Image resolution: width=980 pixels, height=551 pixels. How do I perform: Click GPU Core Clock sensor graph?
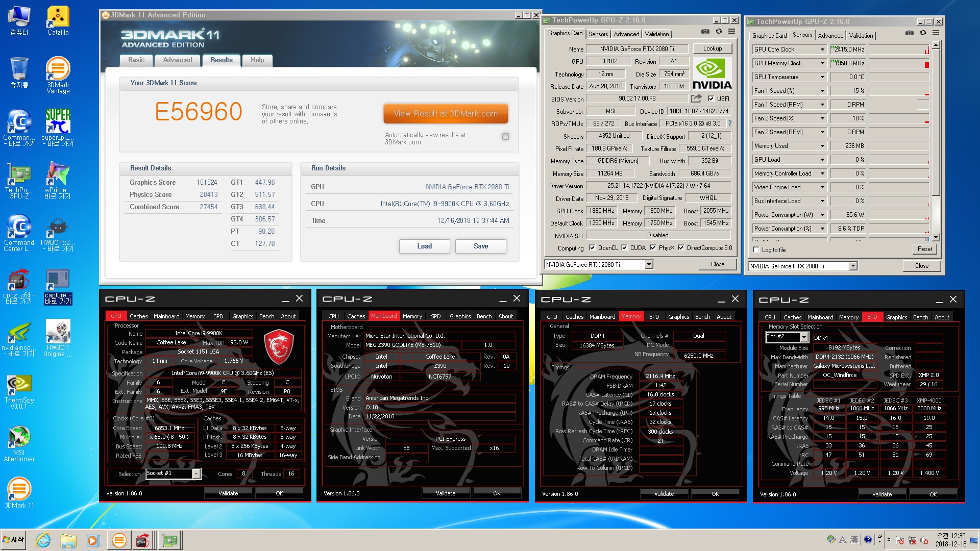[x=899, y=49]
